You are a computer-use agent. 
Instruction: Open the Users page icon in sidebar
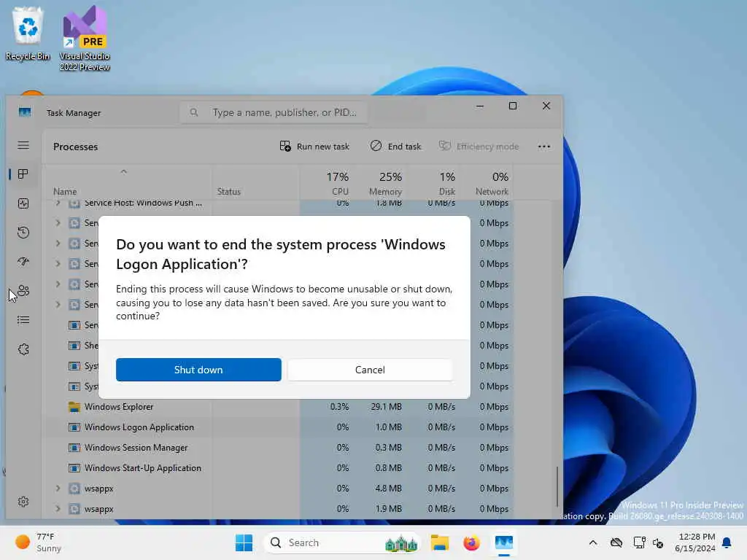(x=23, y=290)
